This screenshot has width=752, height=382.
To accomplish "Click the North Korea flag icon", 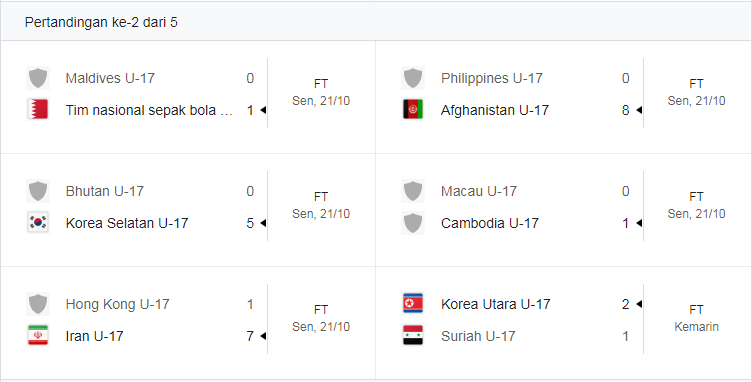I will 413,303.
